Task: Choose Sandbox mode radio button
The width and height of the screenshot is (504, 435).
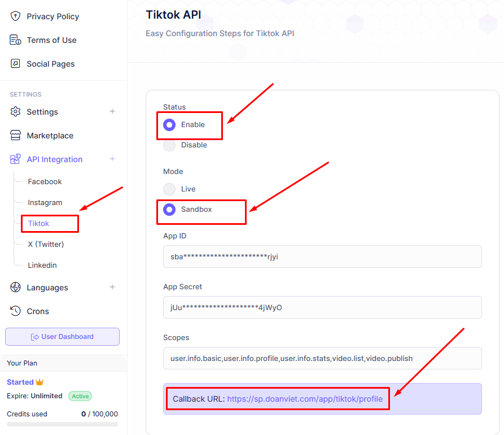Action: (169, 210)
